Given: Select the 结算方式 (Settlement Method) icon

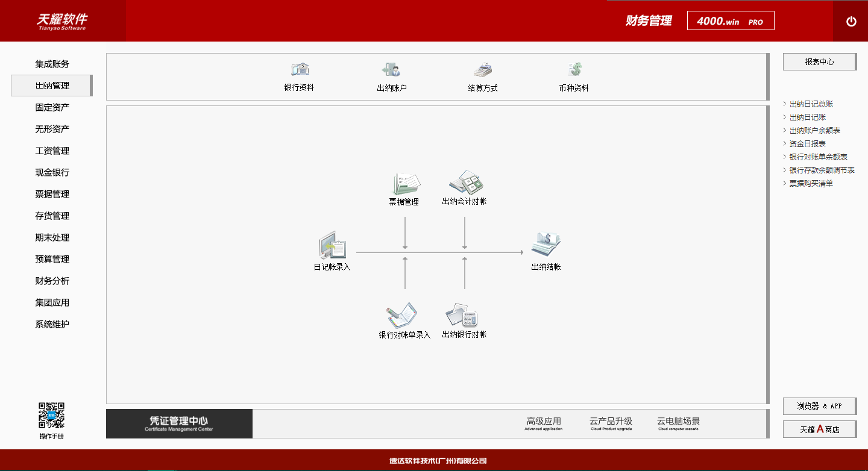Looking at the screenshot, I should coord(482,75).
